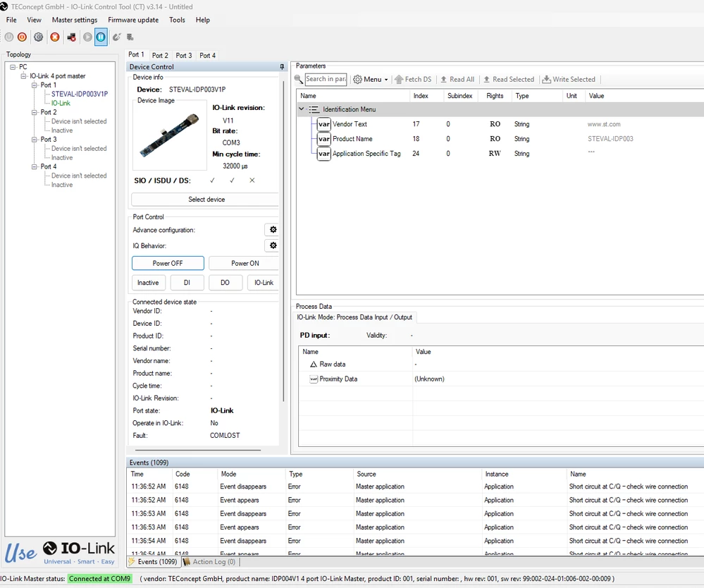
Task: Select the green IO-Link tree entry
Action: coord(61,103)
